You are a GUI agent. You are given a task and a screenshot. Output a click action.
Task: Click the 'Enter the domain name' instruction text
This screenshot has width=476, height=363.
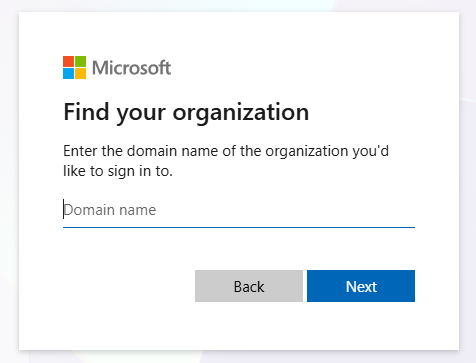(226, 161)
